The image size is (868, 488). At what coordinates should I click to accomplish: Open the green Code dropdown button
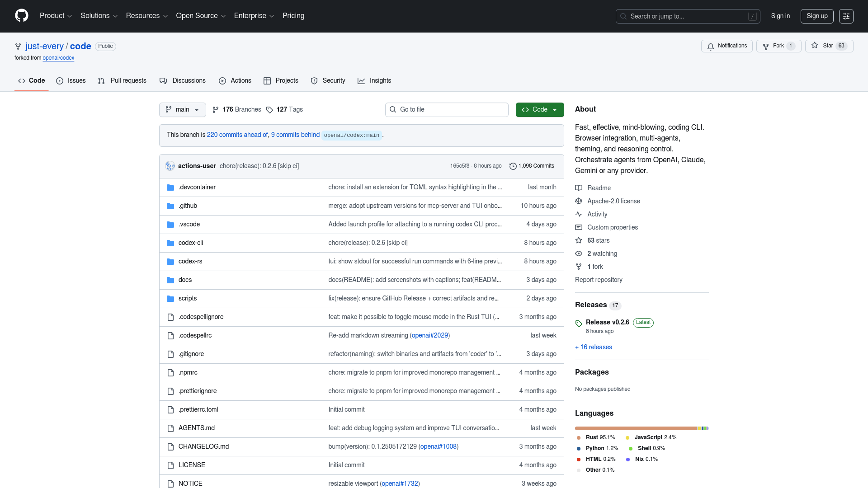click(540, 110)
